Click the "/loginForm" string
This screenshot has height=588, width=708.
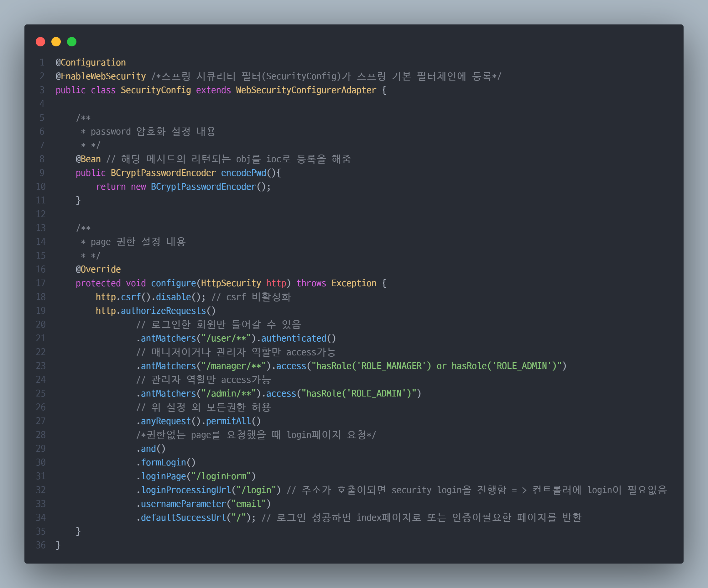(x=221, y=477)
